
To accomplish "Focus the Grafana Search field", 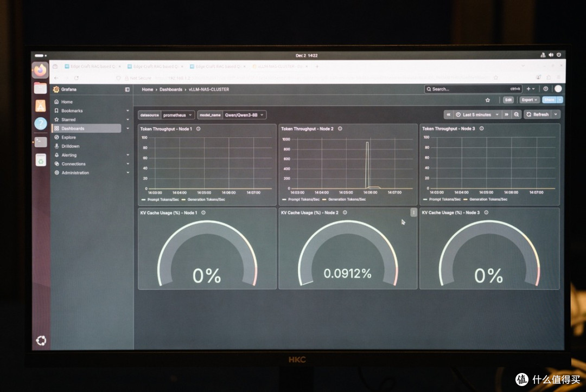I will (473, 89).
